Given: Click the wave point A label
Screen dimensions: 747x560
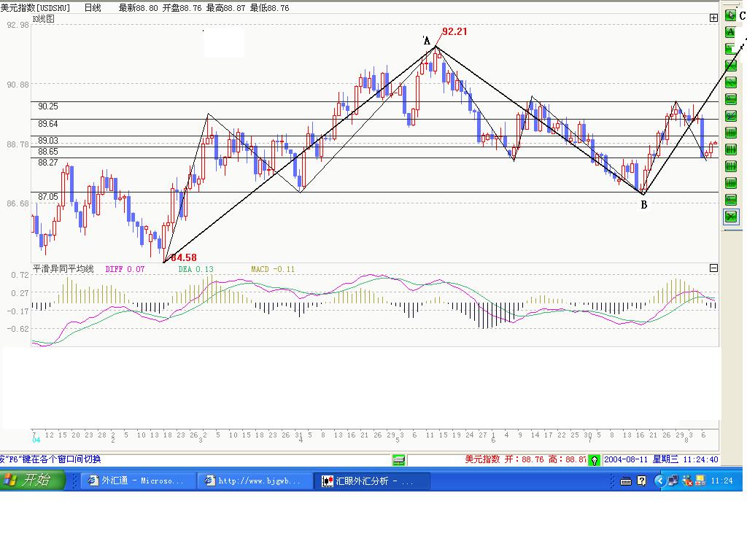Looking at the screenshot, I should click(427, 41).
